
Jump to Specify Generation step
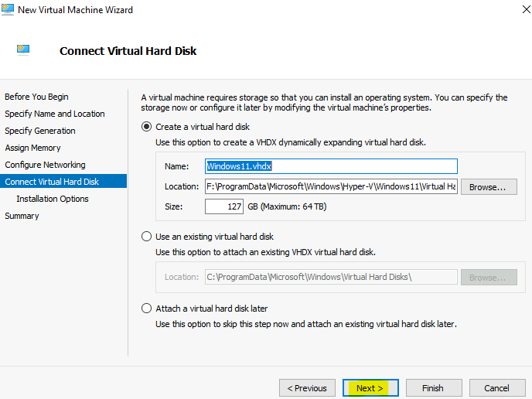[40, 131]
